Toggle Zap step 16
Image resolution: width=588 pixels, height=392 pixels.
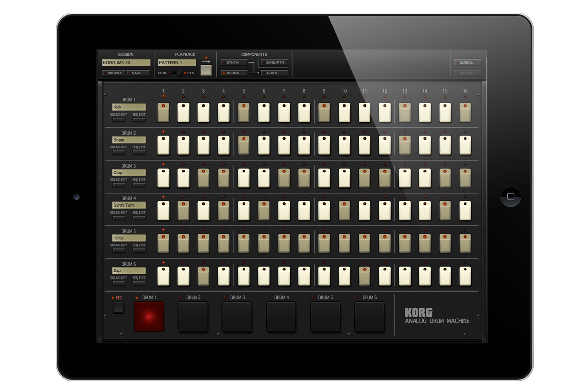pos(465,276)
